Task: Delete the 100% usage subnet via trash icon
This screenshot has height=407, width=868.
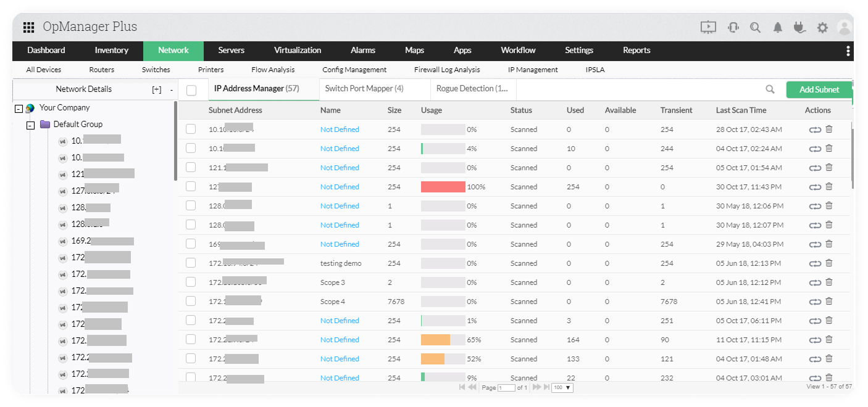Action: click(829, 186)
